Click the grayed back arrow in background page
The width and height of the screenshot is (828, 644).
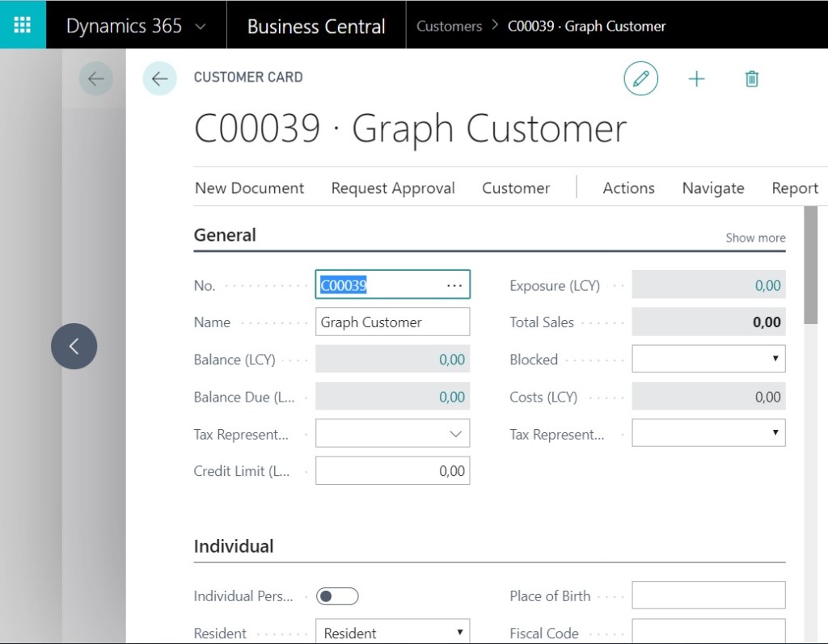tap(95, 78)
